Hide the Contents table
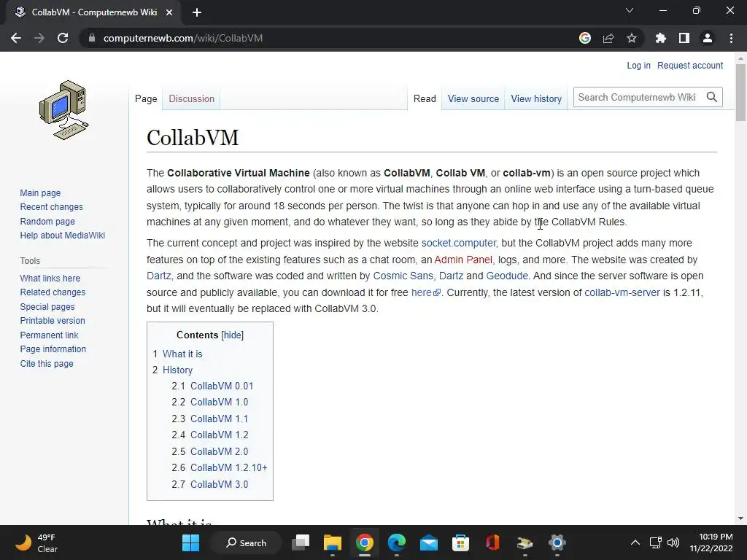The width and height of the screenshot is (747, 560). point(233,335)
